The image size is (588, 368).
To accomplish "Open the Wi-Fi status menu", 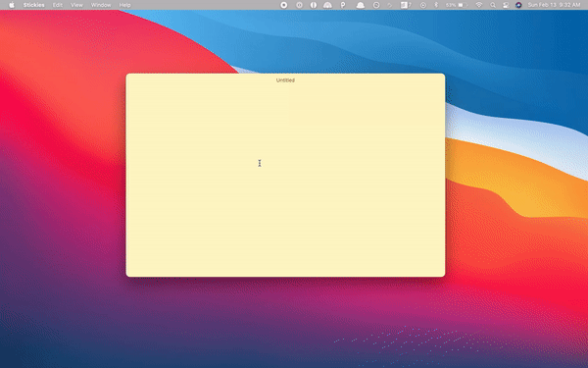I will (479, 5).
